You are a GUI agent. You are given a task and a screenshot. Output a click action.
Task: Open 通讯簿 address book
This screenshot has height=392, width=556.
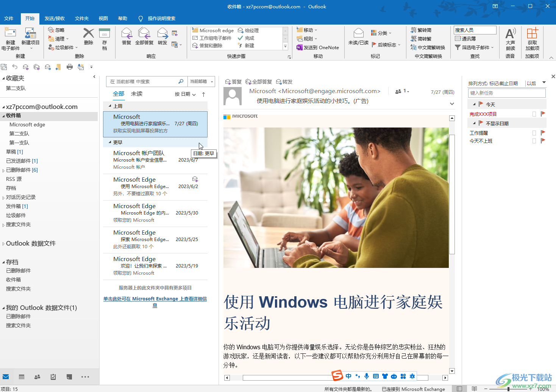465,39
